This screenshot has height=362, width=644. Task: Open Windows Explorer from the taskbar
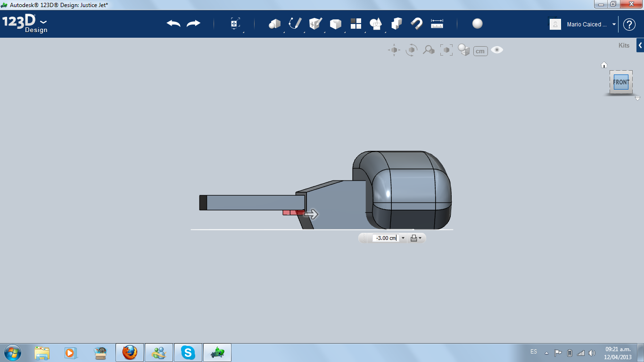pos(42,353)
